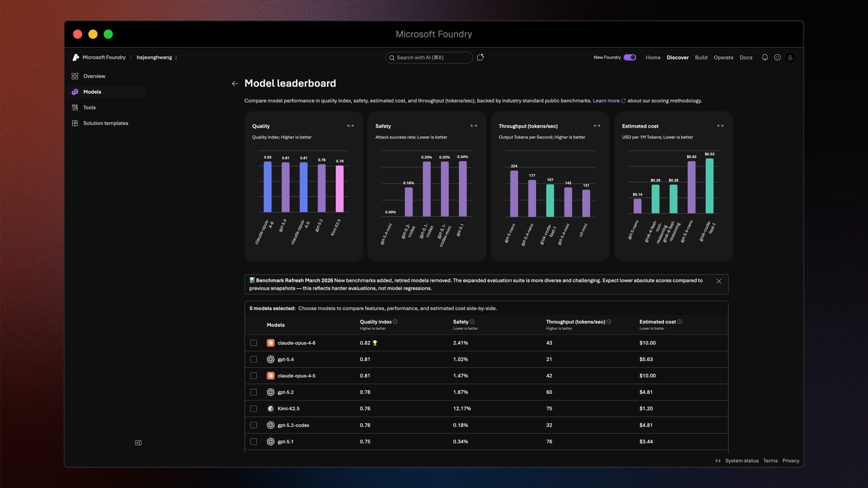The width and height of the screenshot is (868, 488).
Task: Show the Quality index info tooltip icon
Action: pos(395,322)
